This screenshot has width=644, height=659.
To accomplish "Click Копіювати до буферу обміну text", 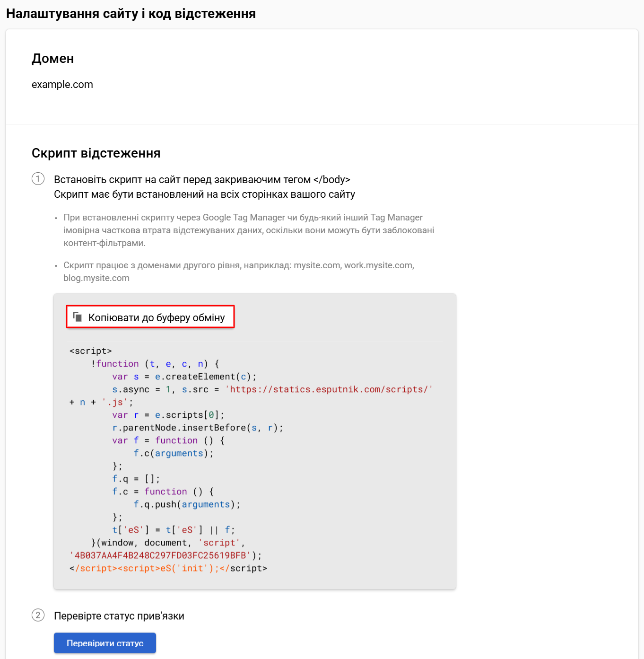I will [157, 317].
